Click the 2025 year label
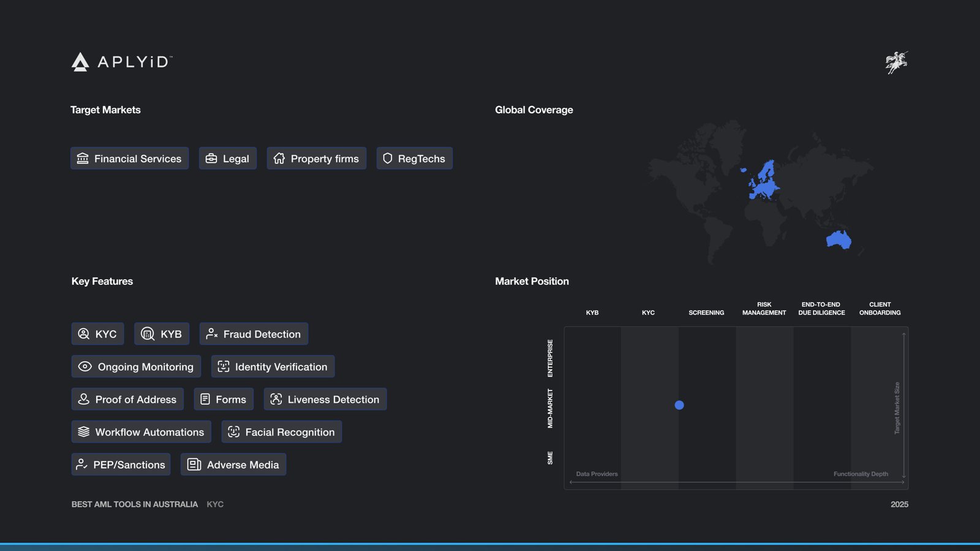The width and height of the screenshot is (980, 551). tap(899, 504)
